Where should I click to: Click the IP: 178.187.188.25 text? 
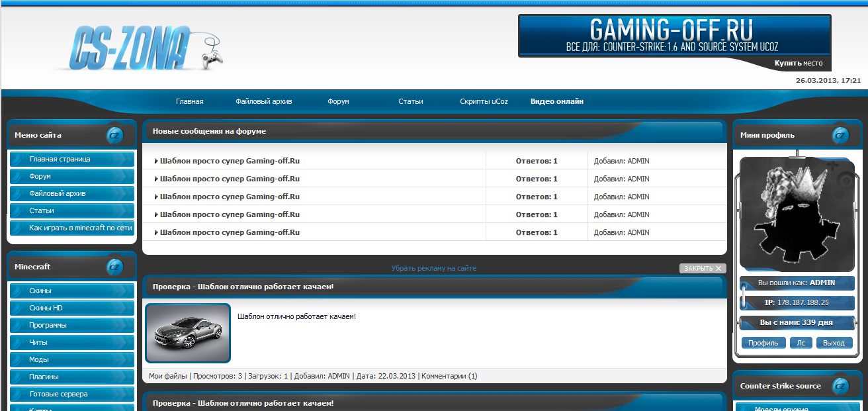pos(797,302)
